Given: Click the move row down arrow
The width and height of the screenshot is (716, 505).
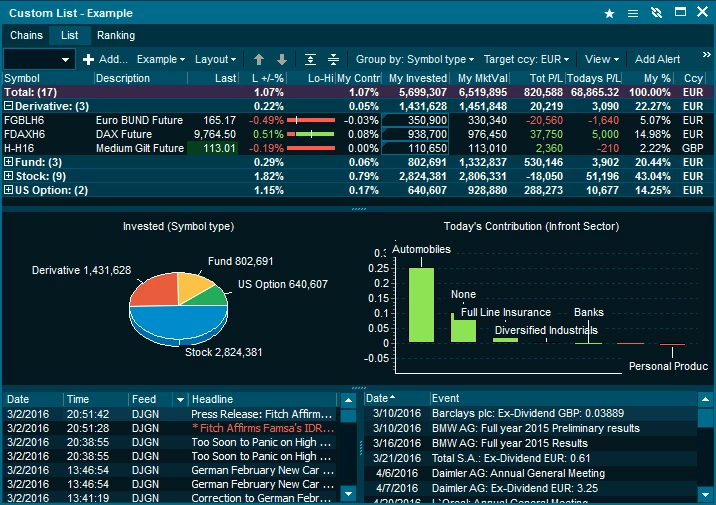Looking at the screenshot, I should [282, 60].
